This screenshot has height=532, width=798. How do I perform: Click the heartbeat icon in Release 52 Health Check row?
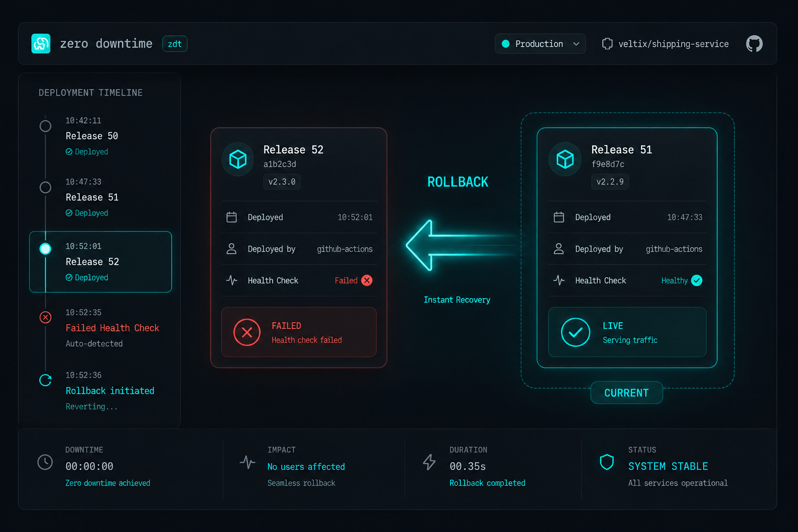(232, 281)
